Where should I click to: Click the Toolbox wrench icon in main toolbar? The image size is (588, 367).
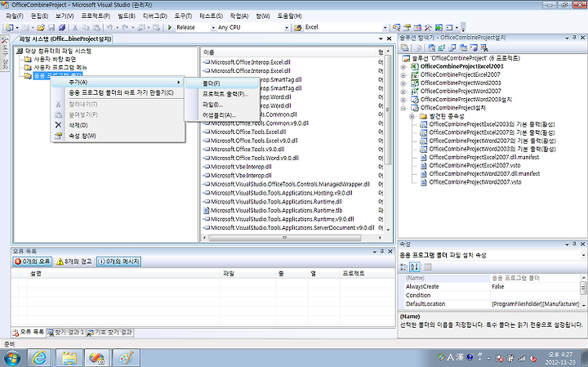coord(428,28)
